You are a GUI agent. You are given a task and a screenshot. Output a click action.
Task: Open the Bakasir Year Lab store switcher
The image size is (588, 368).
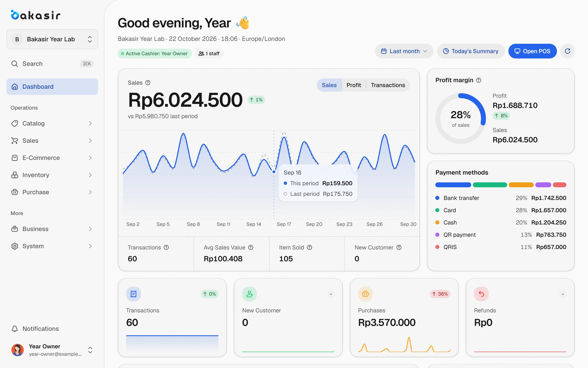(x=52, y=39)
